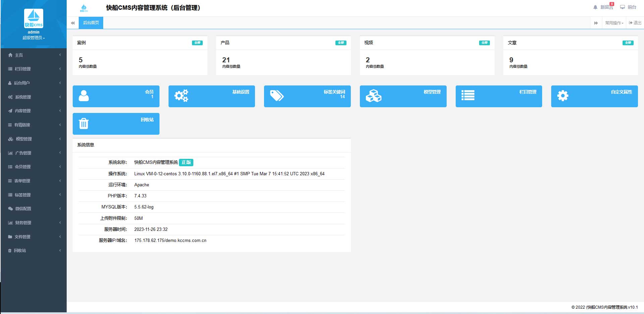This screenshot has height=314, width=644.
Task: Open 会员 via the blue member icon tile
Action: (83, 96)
